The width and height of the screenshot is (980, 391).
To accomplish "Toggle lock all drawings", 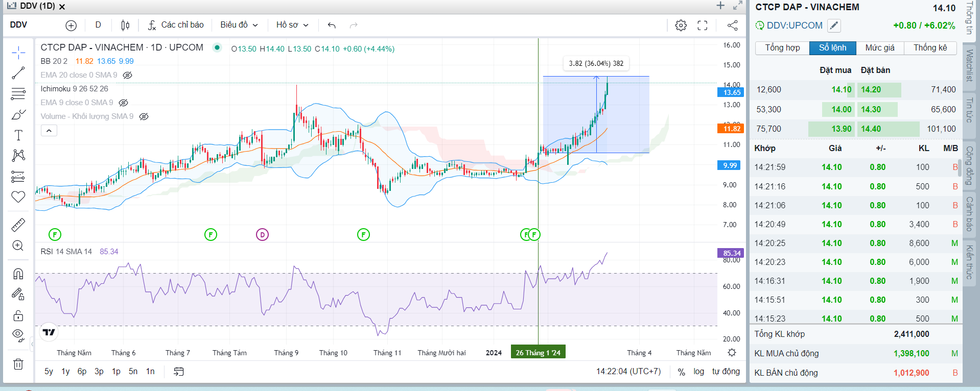I will tap(18, 315).
